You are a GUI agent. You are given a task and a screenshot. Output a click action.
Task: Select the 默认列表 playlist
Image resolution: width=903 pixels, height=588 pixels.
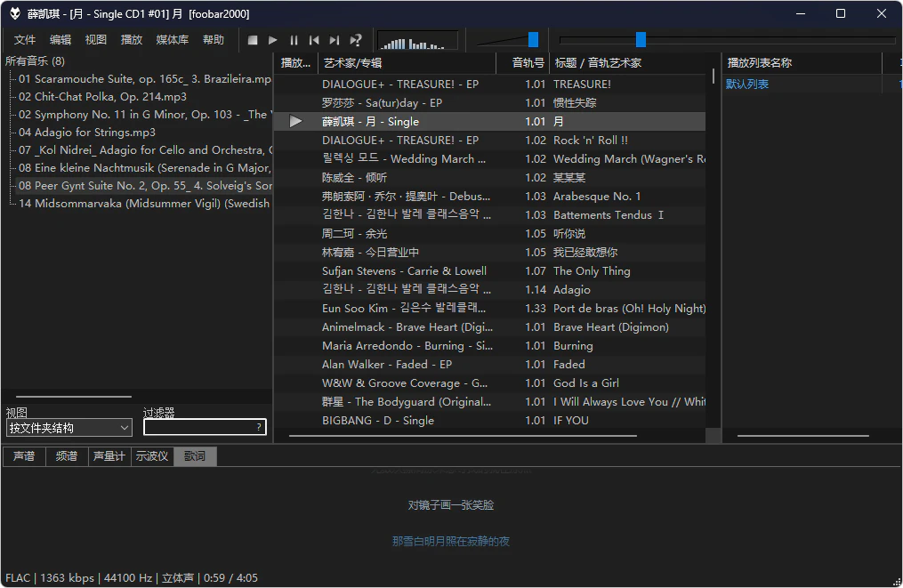(x=747, y=85)
